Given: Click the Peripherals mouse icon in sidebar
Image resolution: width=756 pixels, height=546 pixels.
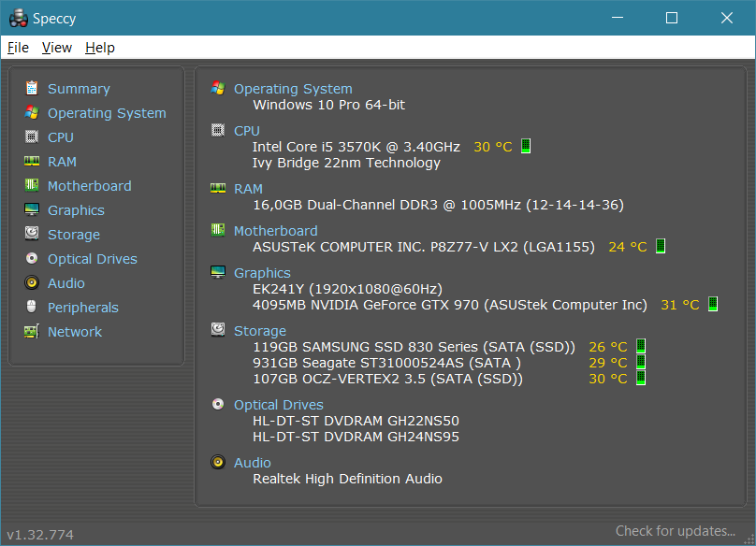Looking at the screenshot, I should (32, 307).
